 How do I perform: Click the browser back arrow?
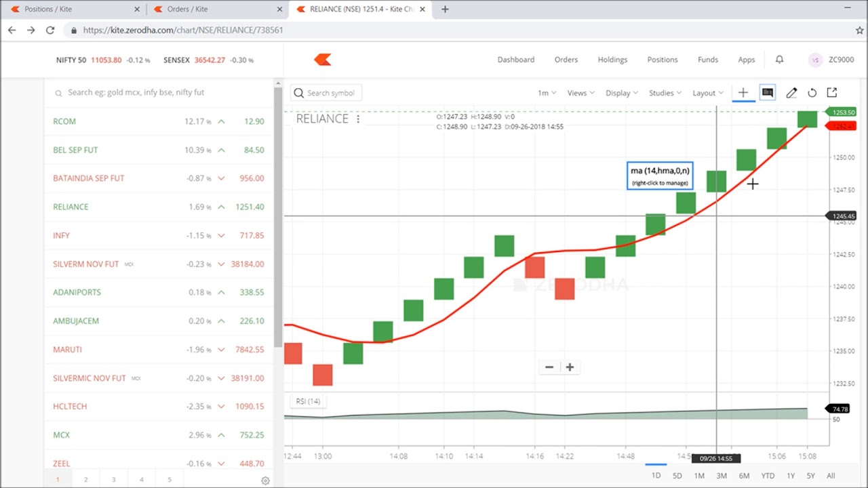[12, 30]
